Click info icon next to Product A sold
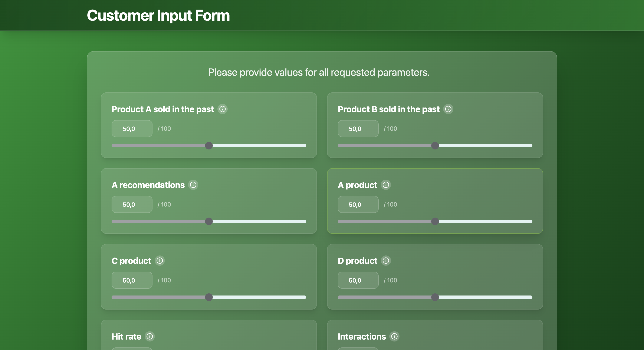Viewport: 644px width, 350px height. pos(222,109)
